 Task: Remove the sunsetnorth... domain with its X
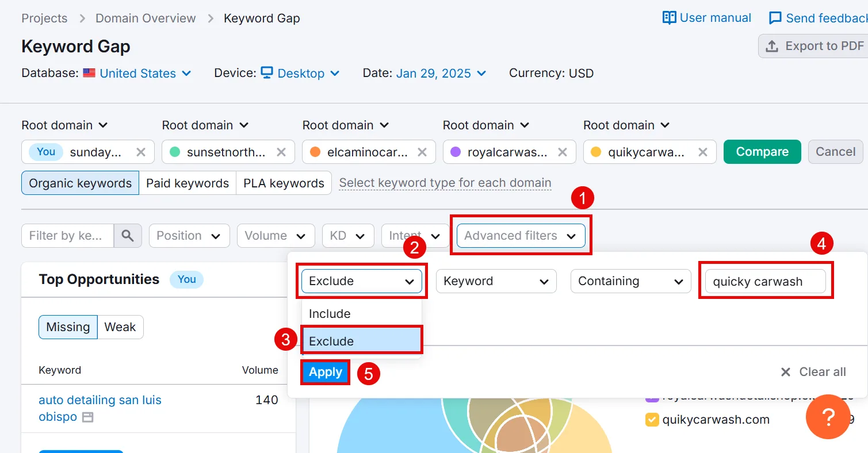281,152
